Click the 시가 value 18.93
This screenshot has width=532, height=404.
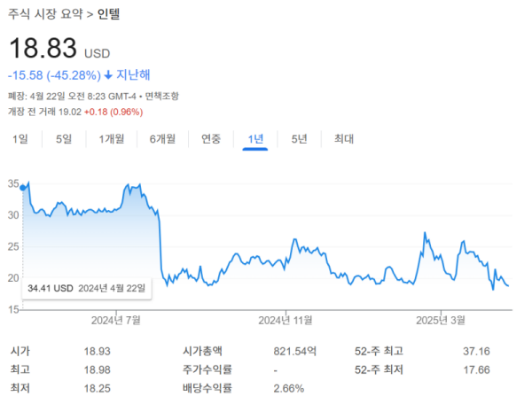pyautogui.click(x=97, y=351)
